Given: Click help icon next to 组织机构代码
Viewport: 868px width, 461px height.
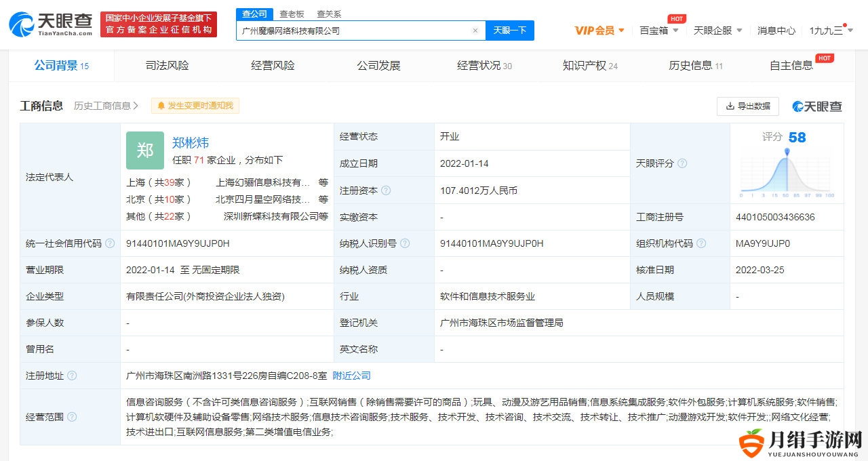Looking at the screenshot, I should (701, 243).
